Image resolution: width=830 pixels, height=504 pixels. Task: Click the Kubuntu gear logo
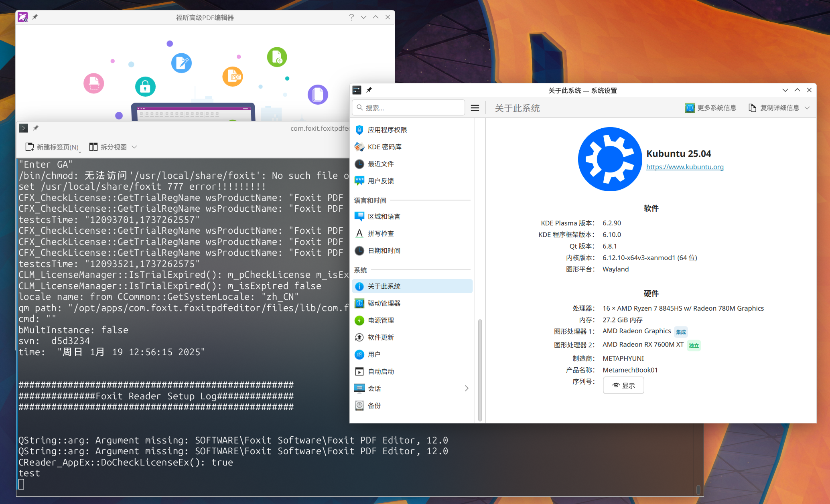pos(610,159)
